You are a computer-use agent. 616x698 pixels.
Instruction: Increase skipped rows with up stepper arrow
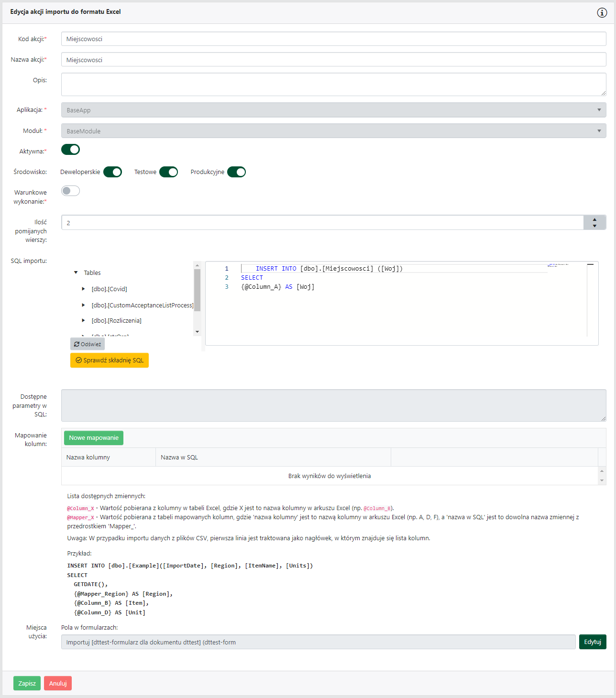594,219
